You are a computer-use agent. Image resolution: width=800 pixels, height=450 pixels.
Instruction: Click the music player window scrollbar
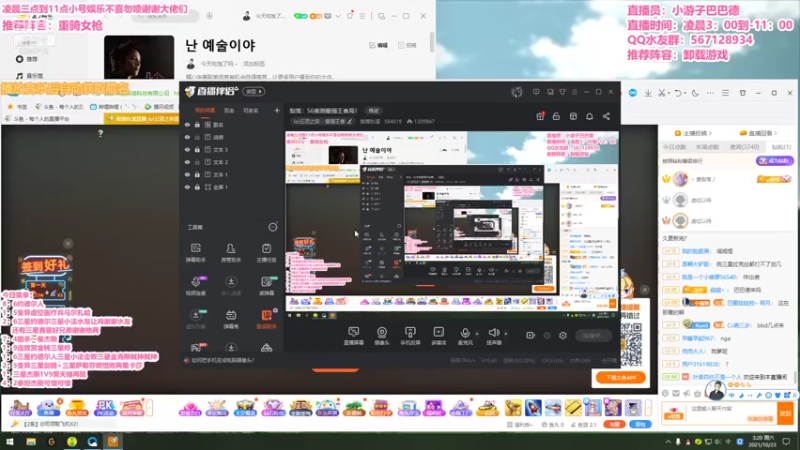[432, 42]
